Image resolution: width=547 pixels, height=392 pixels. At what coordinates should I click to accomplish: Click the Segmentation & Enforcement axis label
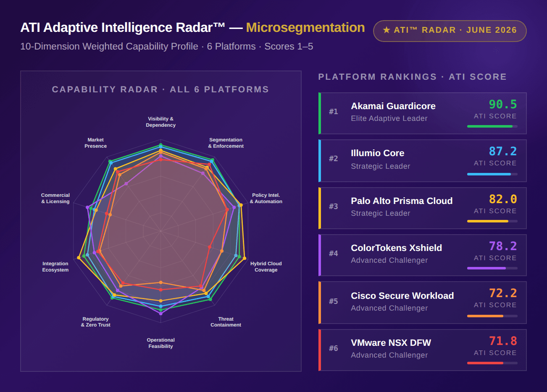(226, 143)
